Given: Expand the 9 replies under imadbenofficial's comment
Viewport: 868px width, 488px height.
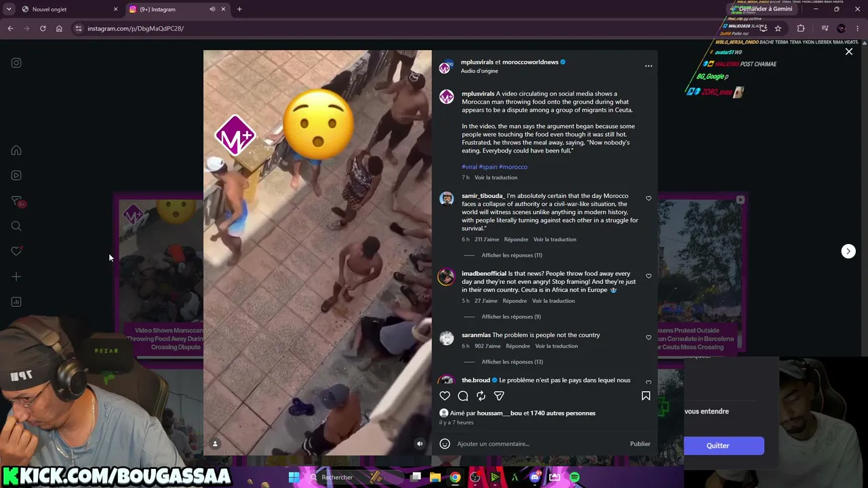Looking at the screenshot, I should (511, 317).
